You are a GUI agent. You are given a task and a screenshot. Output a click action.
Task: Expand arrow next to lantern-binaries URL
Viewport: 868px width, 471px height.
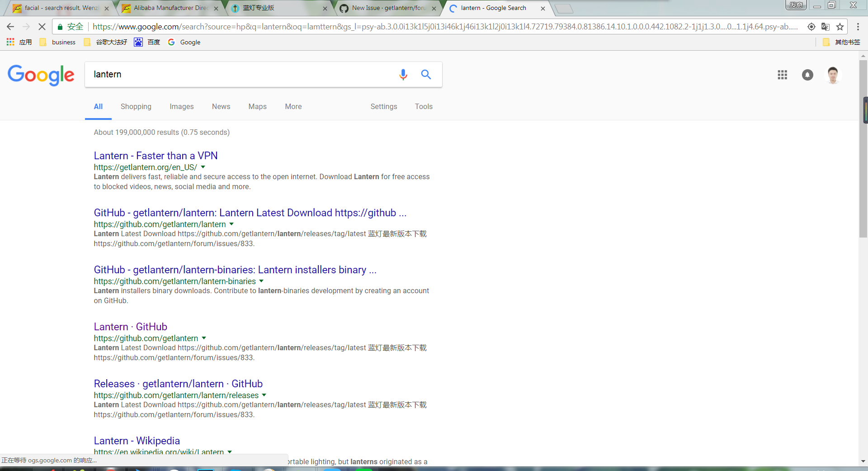tap(261, 281)
